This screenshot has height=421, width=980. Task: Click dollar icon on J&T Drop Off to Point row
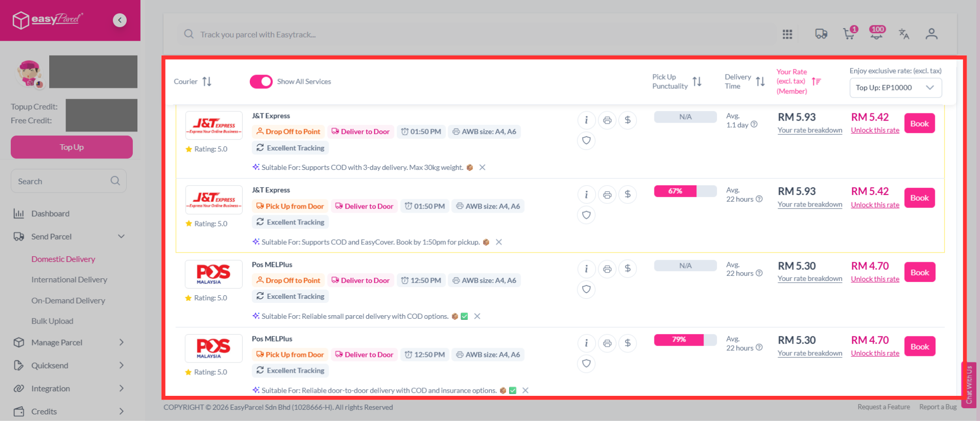628,120
